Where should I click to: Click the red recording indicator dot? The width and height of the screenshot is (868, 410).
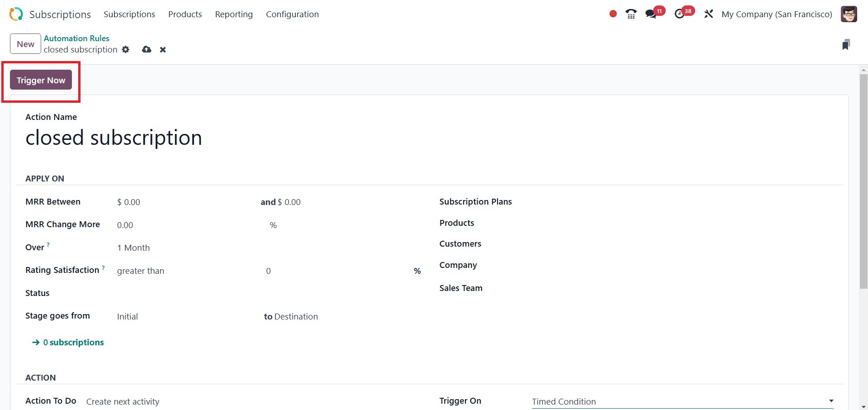[x=613, y=14]
